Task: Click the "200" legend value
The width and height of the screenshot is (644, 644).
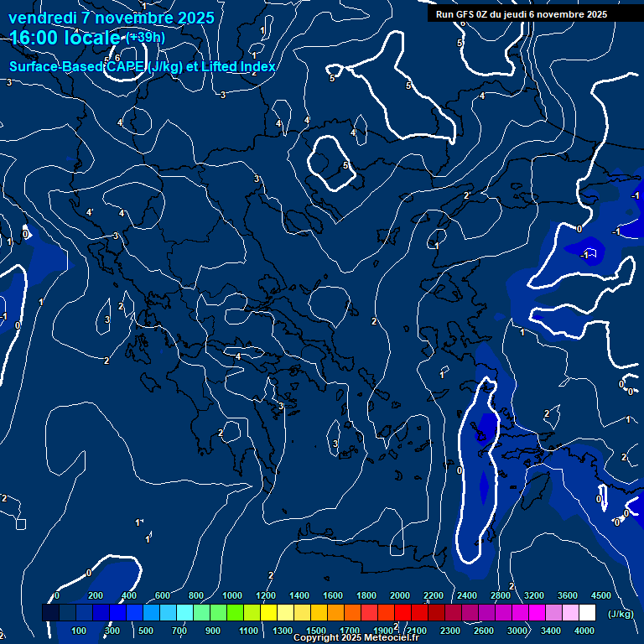Action: (x=96, y=595)
